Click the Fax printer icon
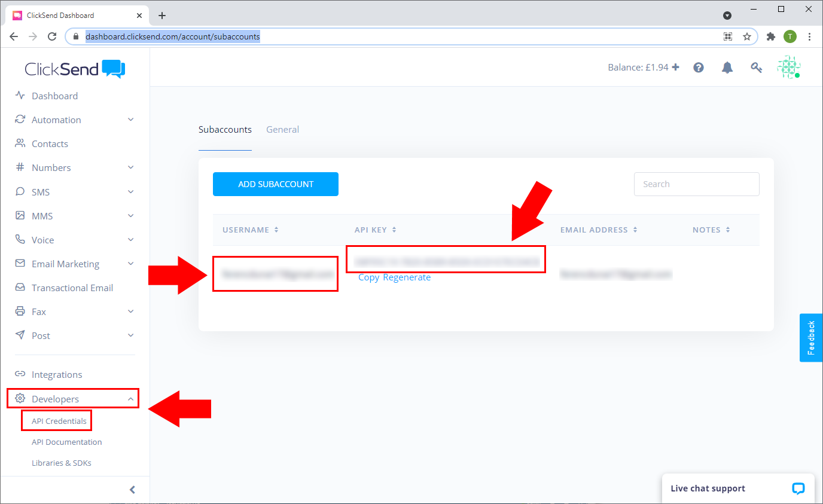 coord(20,311)
